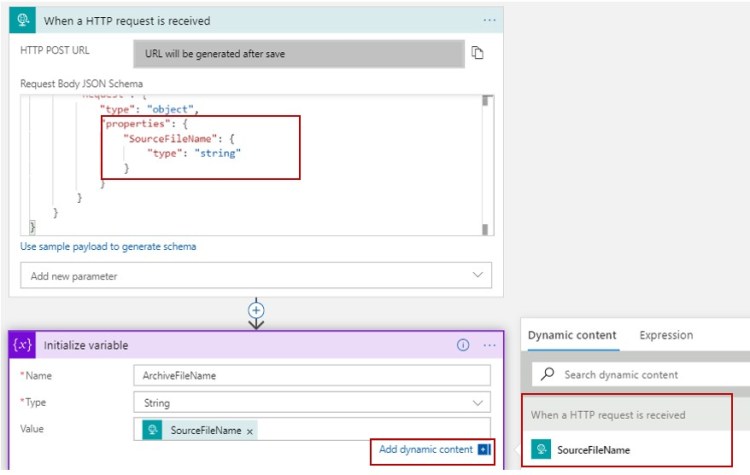Click the Name field containing ArchiveFileName
Image resolution: width=750 pixels, height=475 pixels.
(x=311, y=375)
